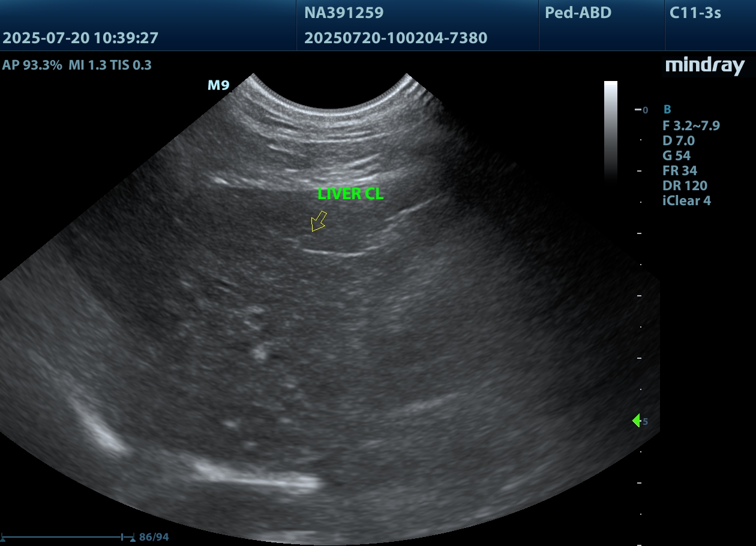
Task: Click the grayscale map bar
Action: pyautogui.click(x=610, y=129)
